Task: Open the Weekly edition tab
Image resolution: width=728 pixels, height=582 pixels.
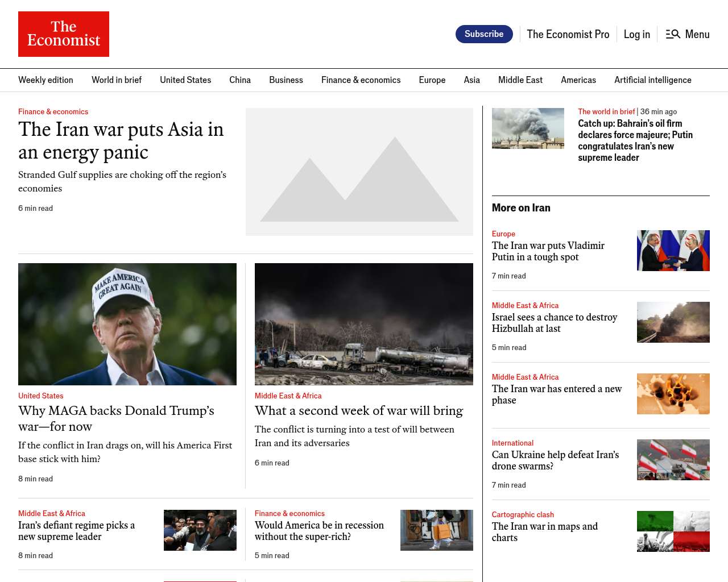Action: click(x=45, y=80)
